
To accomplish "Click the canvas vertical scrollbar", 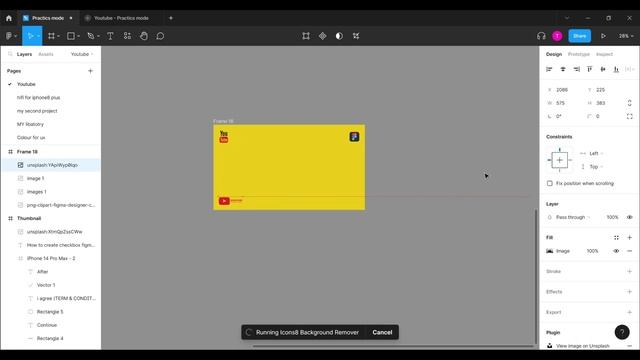I will coord(536,276).
